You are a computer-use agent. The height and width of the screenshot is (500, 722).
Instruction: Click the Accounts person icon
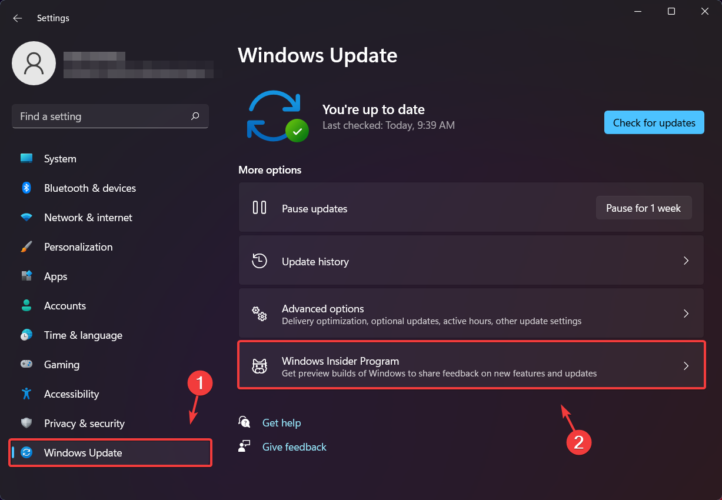[26, 305]
